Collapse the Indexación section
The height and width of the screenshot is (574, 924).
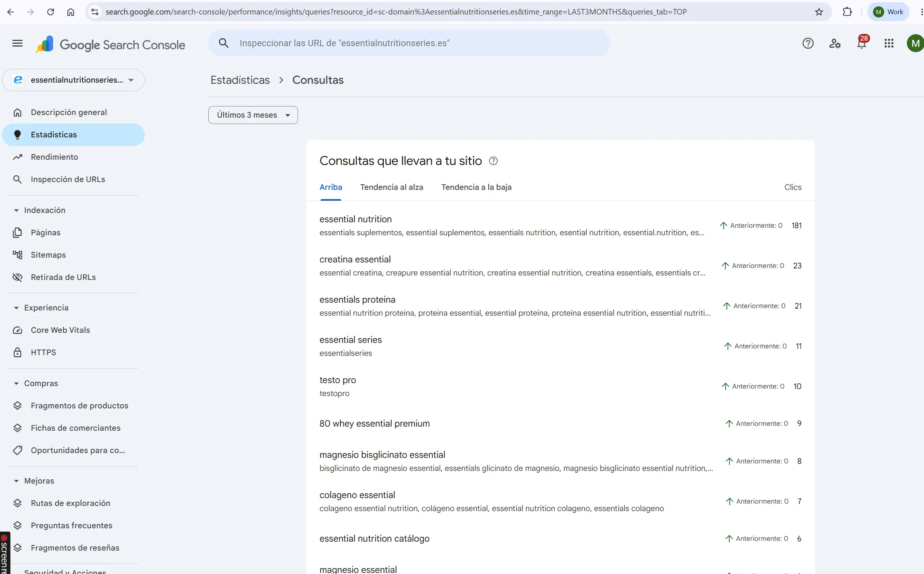coord(16,210)
